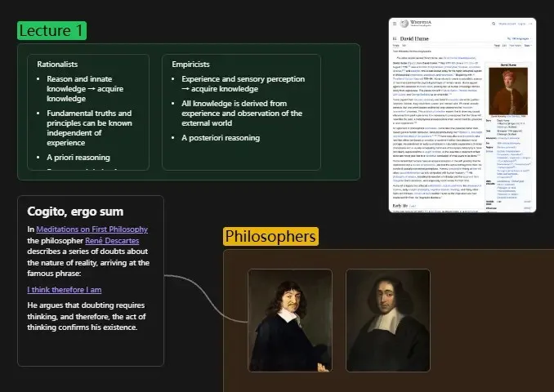Viewport: 554px width, 392px height.
Task: Click the Wikipedia globe logo
Action: pos(404,24)
